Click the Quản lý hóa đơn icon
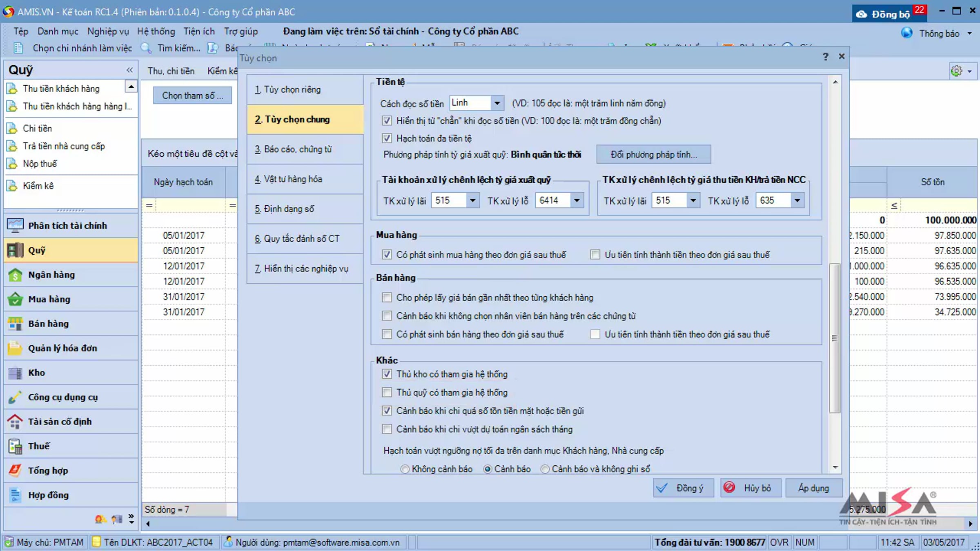 click(15, 348)
